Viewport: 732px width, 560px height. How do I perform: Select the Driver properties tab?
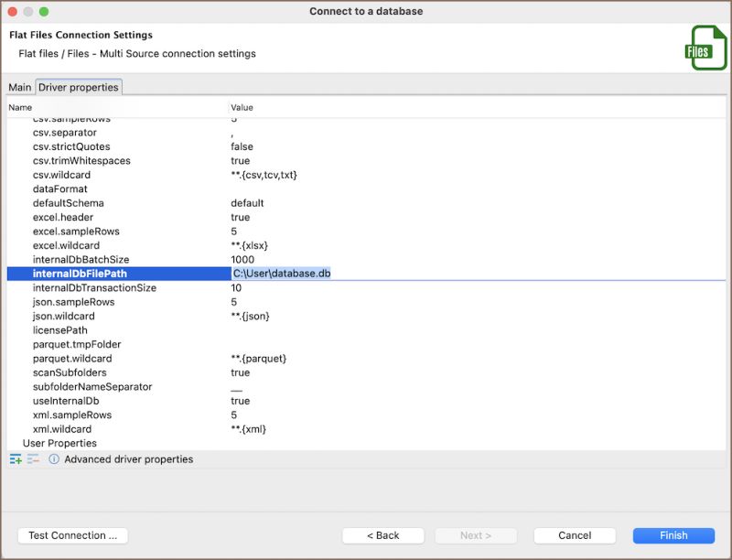point(79,87)
